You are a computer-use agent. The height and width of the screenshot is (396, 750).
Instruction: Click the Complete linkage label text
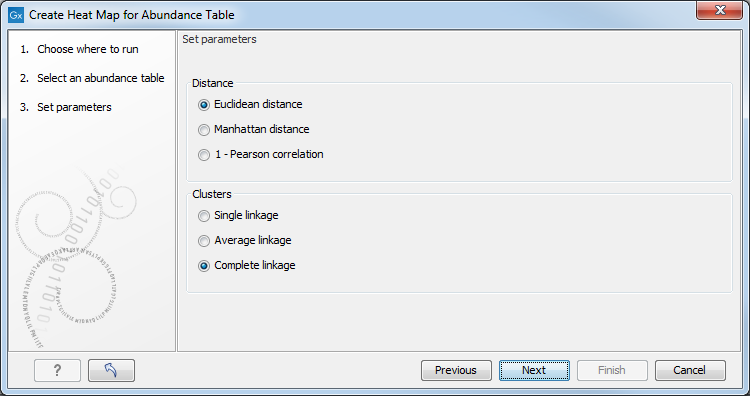[255, 265]
